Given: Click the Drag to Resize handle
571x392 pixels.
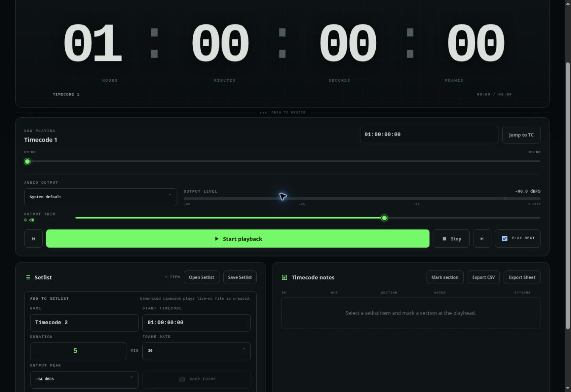Looking at the screenshot, I should click(x=283, y=113).
